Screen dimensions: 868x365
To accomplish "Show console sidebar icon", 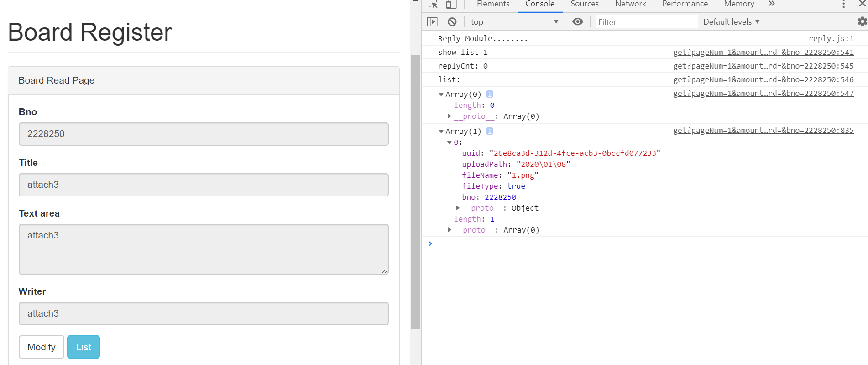I will point(432,22).
